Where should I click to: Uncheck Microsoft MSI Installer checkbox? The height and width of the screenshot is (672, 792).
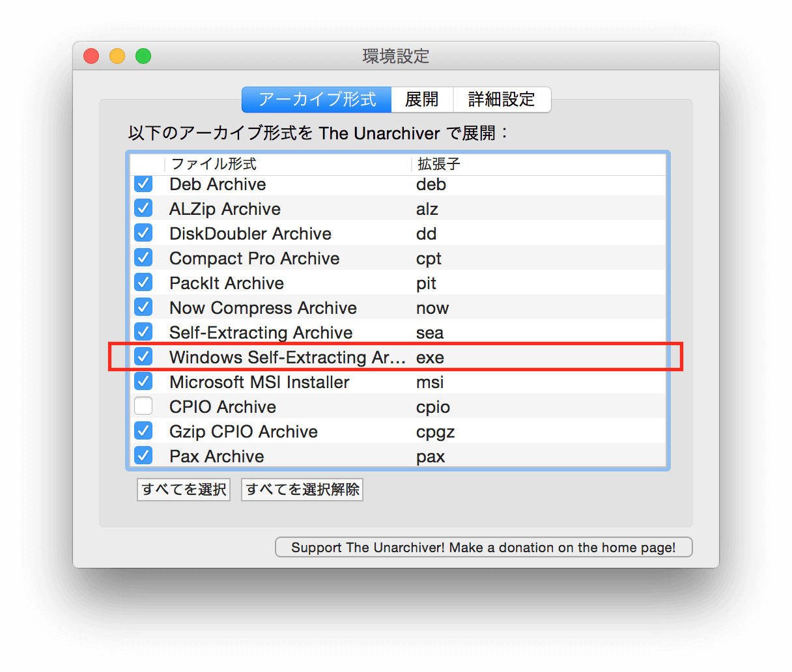point(143,382)
